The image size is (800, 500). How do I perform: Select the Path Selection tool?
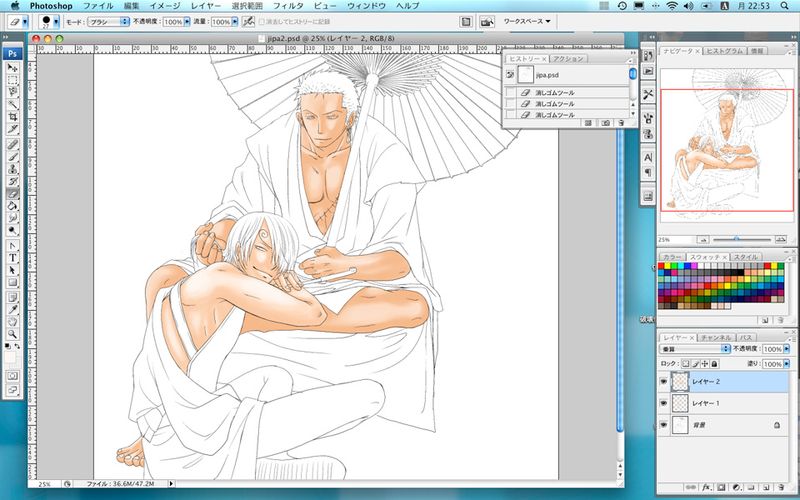pos(12,270)
